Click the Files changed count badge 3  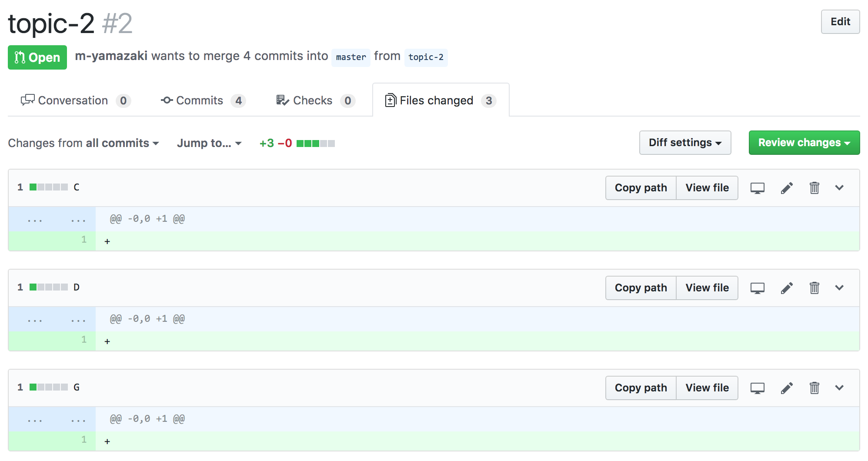pos(489,101)
